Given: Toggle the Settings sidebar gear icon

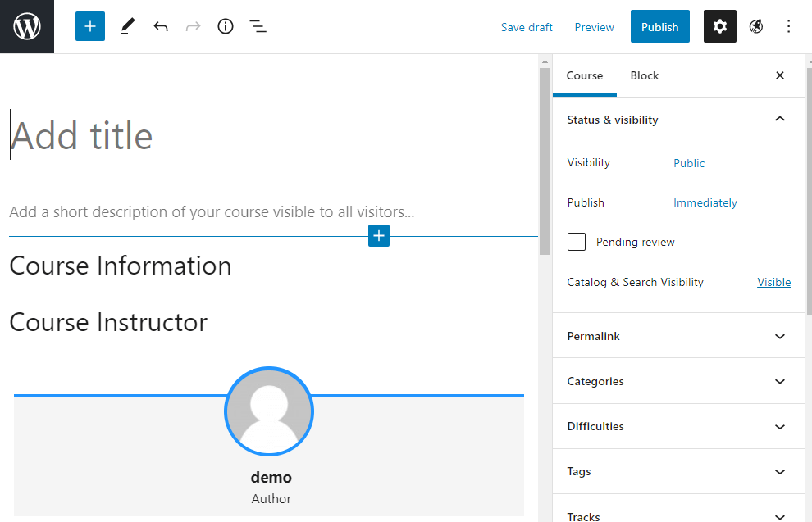Looking at the screenshot, I should point(719,26).
